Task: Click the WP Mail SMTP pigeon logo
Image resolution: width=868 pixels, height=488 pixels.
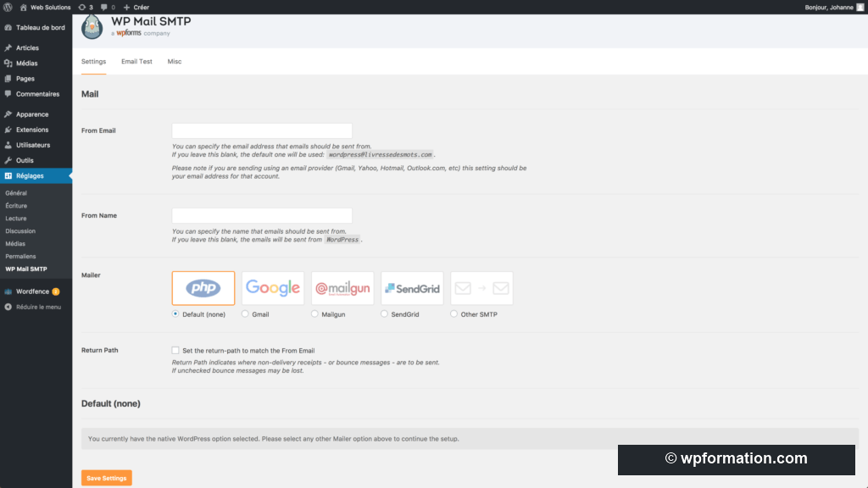Action: coord(92,26)
